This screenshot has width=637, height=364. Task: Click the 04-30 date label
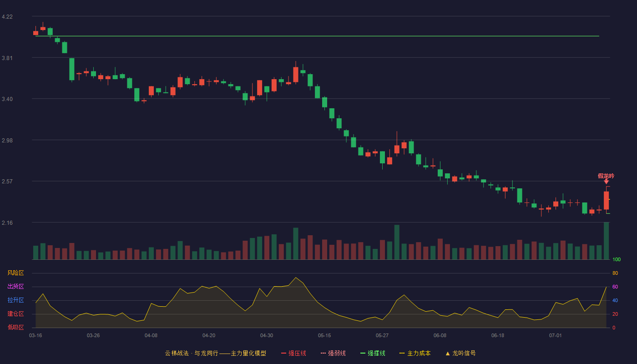pos(267,335)
